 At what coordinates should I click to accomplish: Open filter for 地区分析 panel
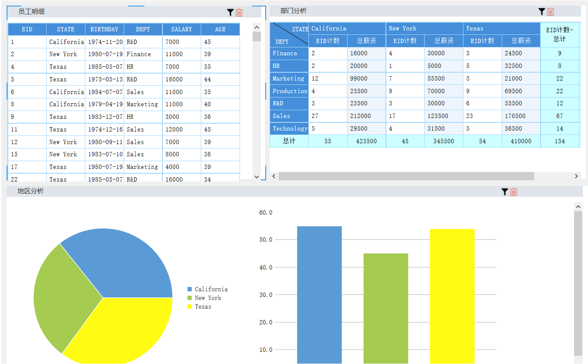coord(505,192)
